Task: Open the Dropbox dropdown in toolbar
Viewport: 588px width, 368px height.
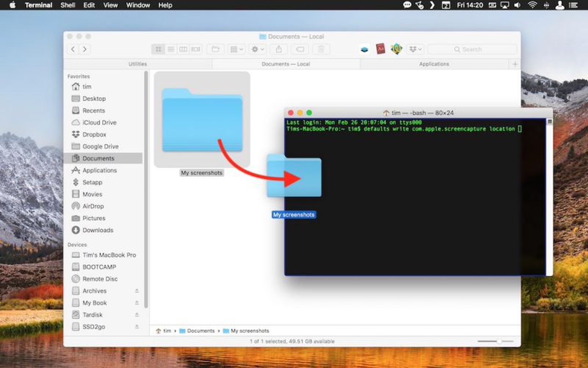Action: click(x=416, y=49)
